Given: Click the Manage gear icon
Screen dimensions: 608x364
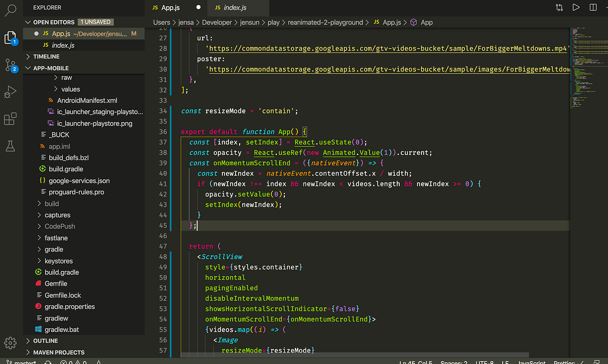Looking at the screenshot, I should (x=11, y=342).
